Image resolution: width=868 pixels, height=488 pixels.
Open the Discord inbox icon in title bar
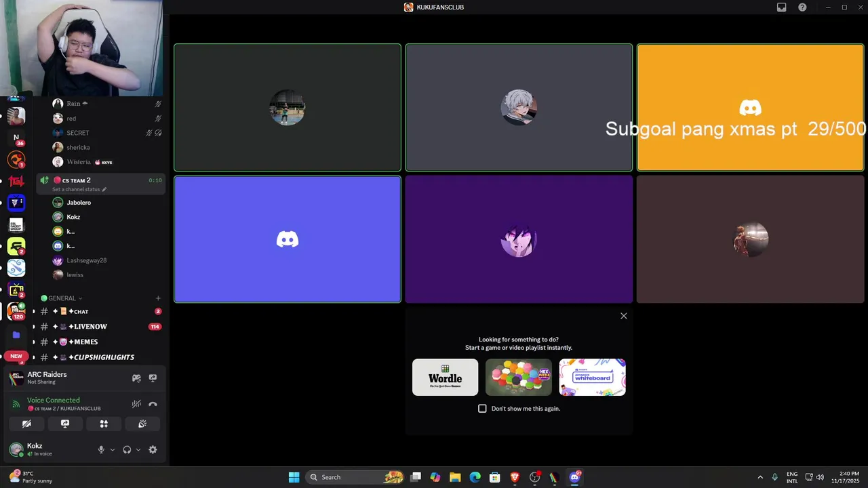click(x=781, y=7)
